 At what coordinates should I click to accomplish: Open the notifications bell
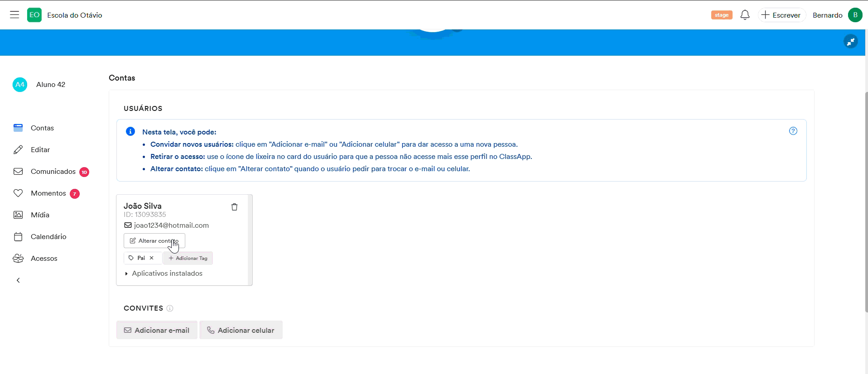[745, 15]
